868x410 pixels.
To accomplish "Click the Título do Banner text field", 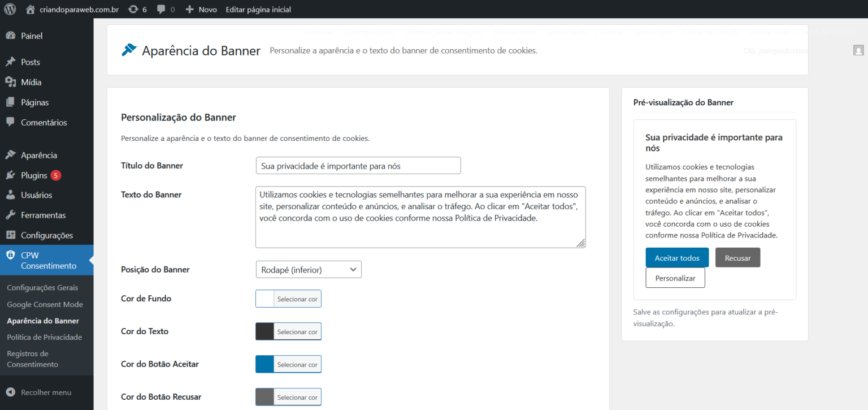I will tap(358, 166).
